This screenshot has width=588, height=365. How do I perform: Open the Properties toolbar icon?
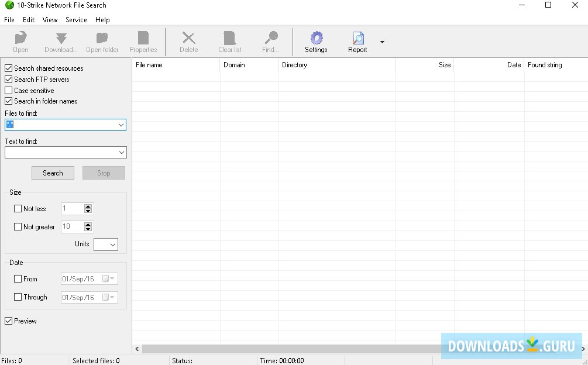[x=143, y=41]
